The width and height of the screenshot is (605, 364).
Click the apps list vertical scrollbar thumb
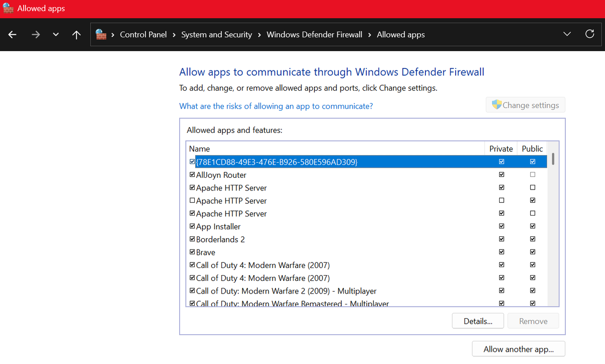pos(553,159)
